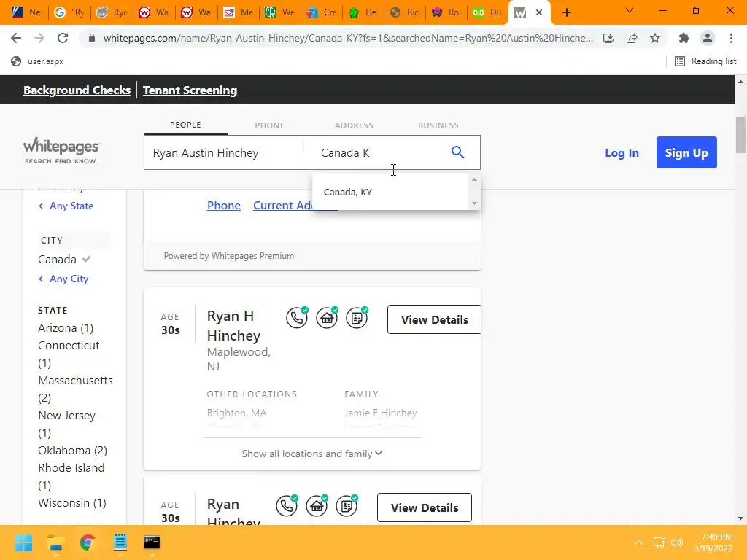This screenshot has width=747, height=560.
Task: Click phone icon in second Ryan Hinchey card
Action: (287, 506)
